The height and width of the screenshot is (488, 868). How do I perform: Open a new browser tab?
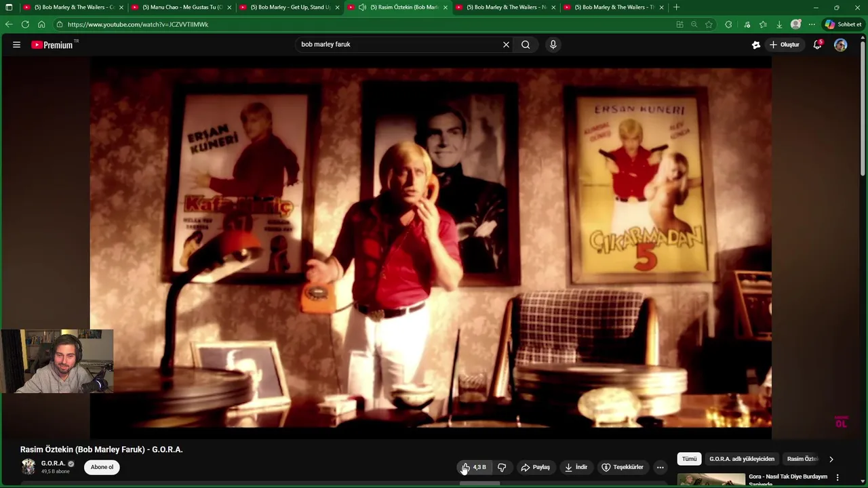click(676, 7)
